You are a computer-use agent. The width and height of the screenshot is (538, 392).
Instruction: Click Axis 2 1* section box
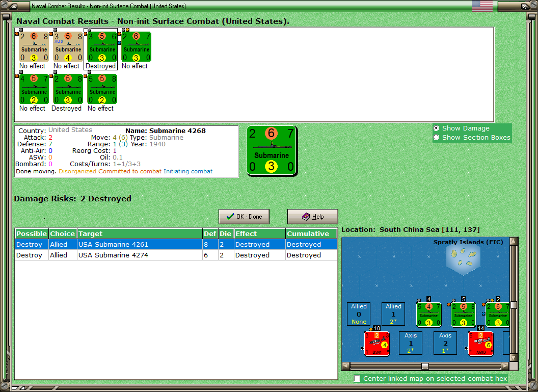point(445,343)
